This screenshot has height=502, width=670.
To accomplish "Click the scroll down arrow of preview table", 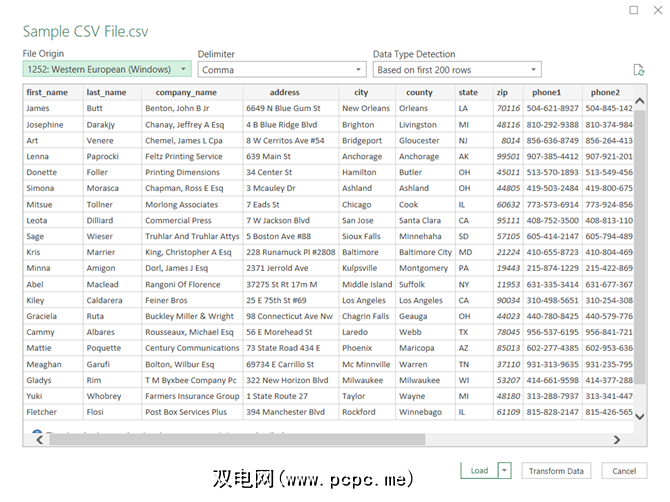I will pos(640,416).
